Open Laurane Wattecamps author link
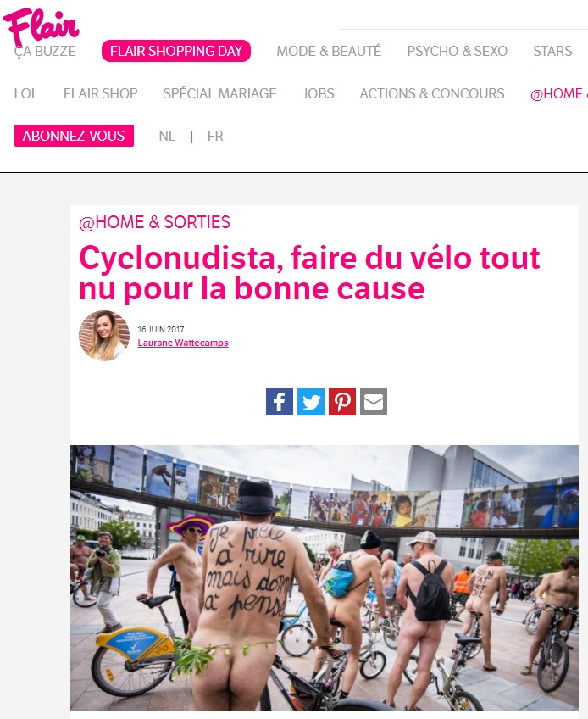Screen dimensions: 588x719 (183, 343)
